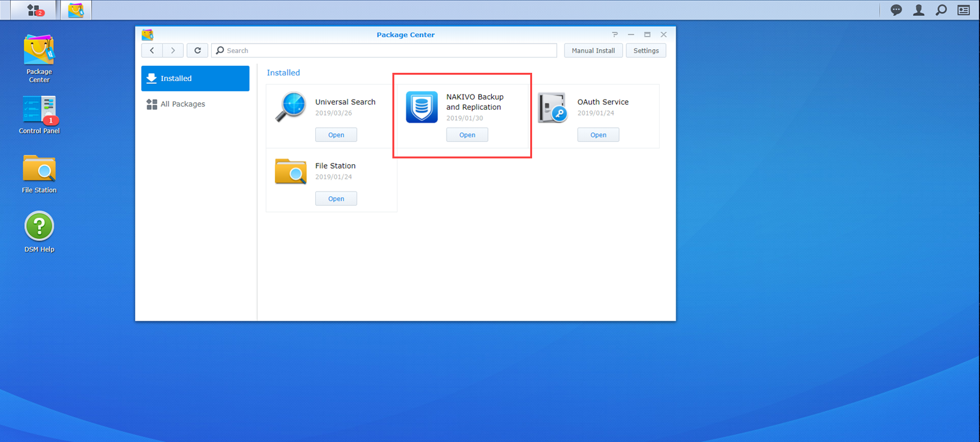Open DSM notifications speech bubble
This screenshot has height=442, width=980.
896,10
